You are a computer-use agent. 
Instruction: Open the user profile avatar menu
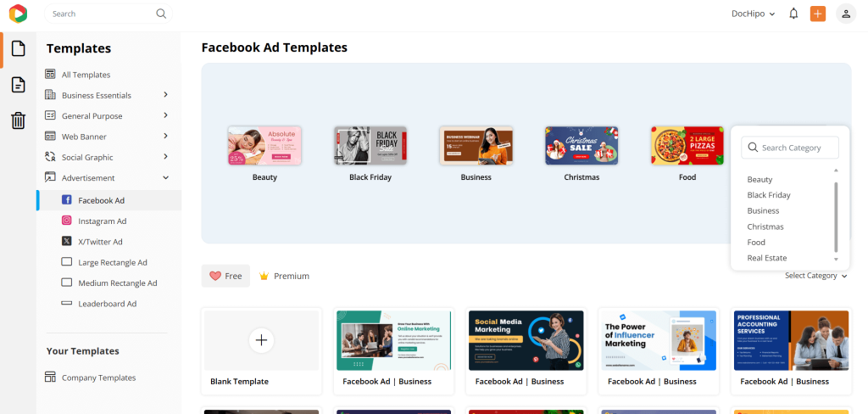846,14
